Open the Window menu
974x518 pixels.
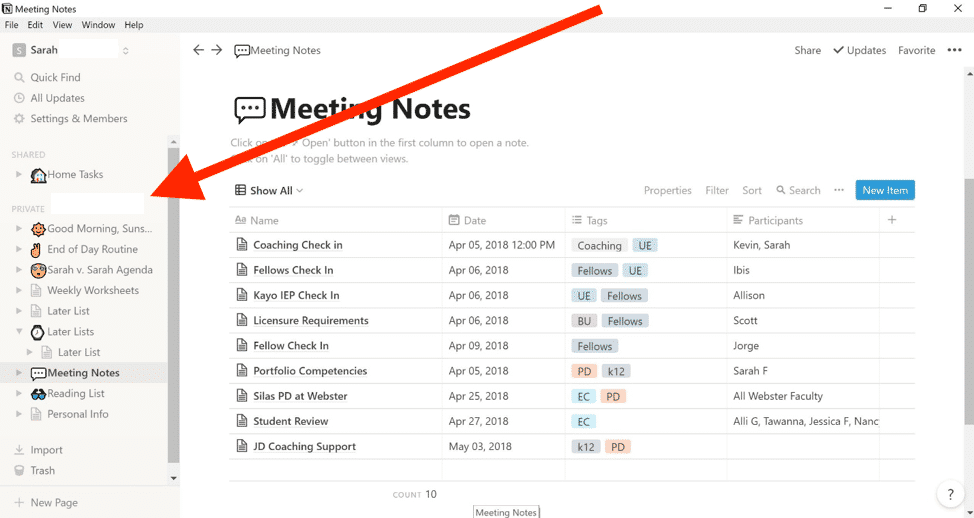point(98,25)
